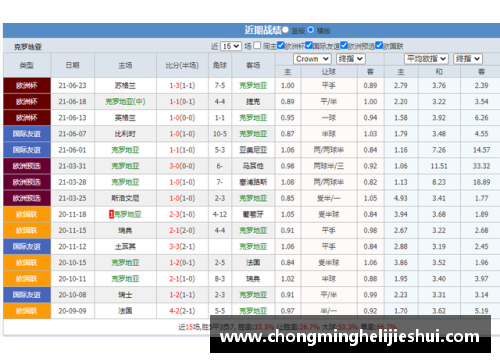The image size is (500, 362).
Task: Click the 克罗地亚 team name above the table
Action: tap(28, 47)
